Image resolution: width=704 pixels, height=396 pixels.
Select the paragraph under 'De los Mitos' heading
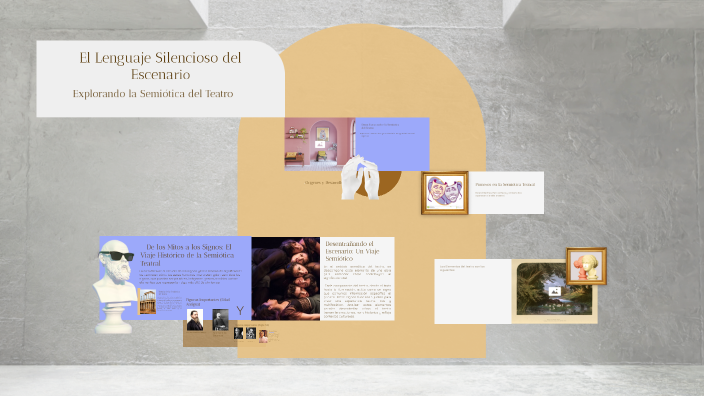point(190,277)
